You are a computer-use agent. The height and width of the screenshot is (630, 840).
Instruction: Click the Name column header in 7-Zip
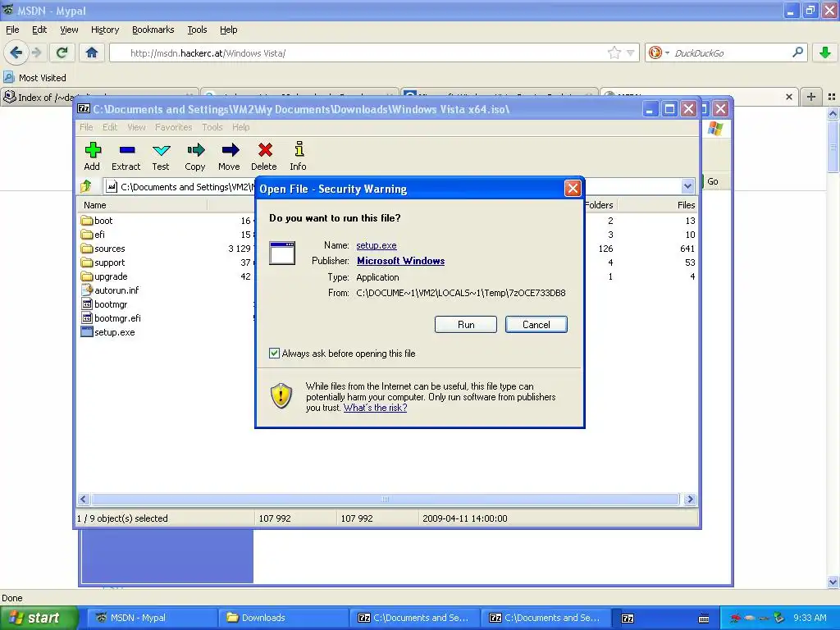tap(142, 205)
